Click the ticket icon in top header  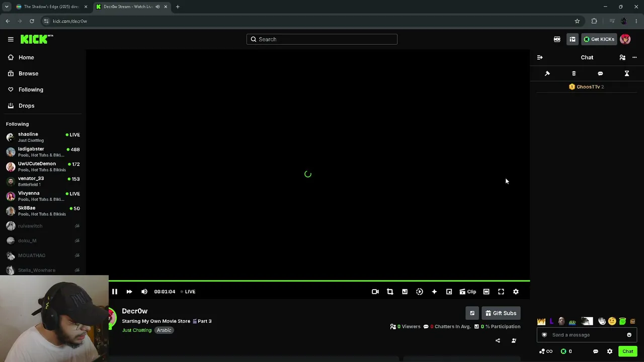pyautogui.click(x=557, y=39)
